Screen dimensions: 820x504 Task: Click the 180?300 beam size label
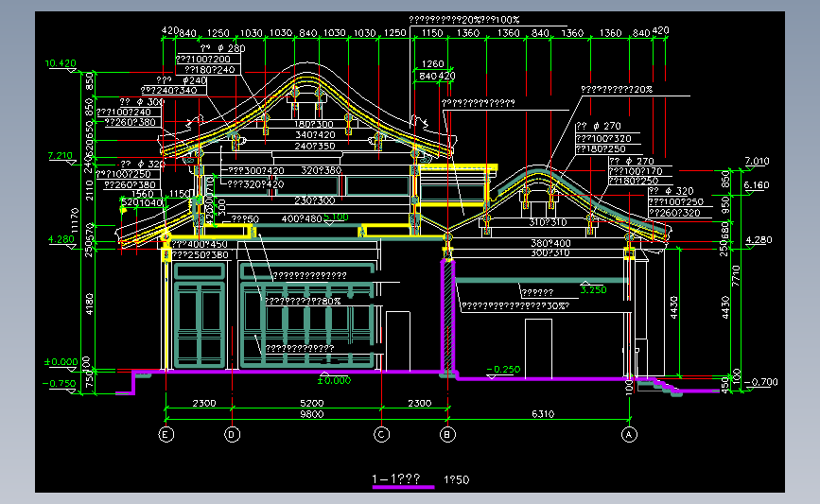point(314,125)
